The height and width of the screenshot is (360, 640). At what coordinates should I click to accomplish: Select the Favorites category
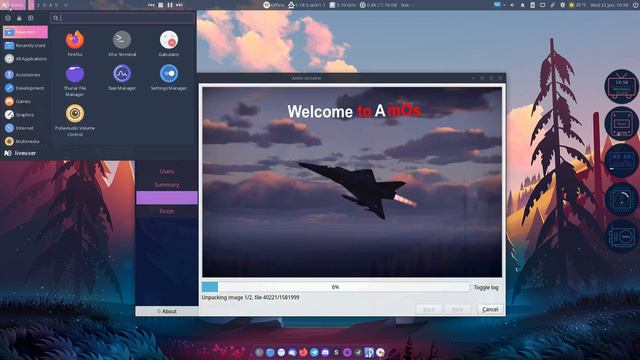(x=25, y=32)
